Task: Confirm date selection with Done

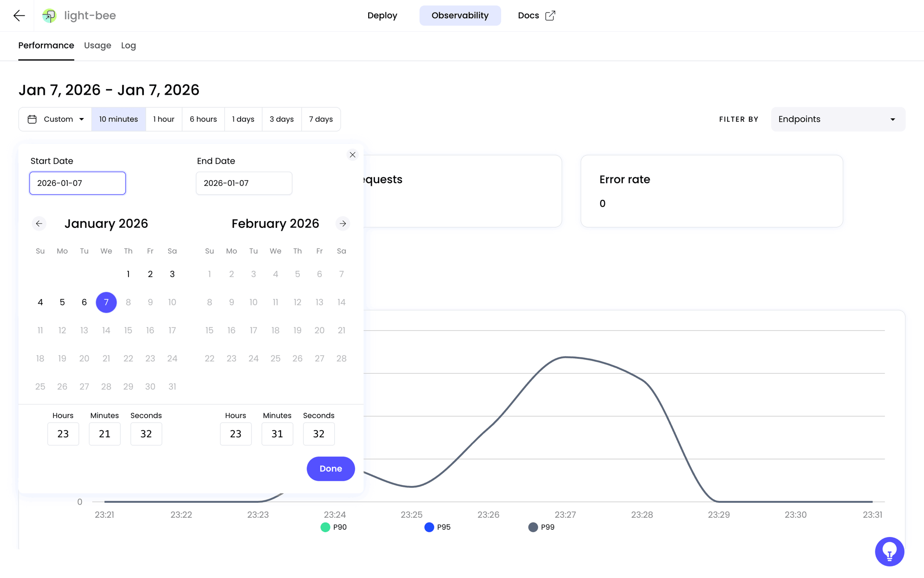Action: (331, 469)
